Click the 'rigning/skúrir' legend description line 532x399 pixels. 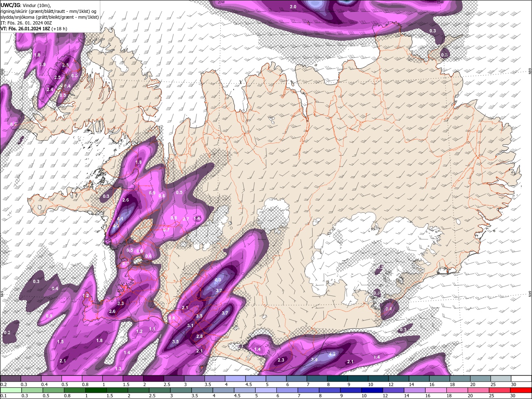click(49, 11)
